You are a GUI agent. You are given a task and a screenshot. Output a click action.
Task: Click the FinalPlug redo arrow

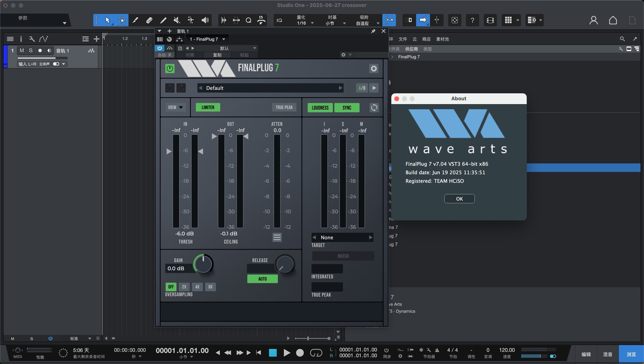(x=181, y=88)
